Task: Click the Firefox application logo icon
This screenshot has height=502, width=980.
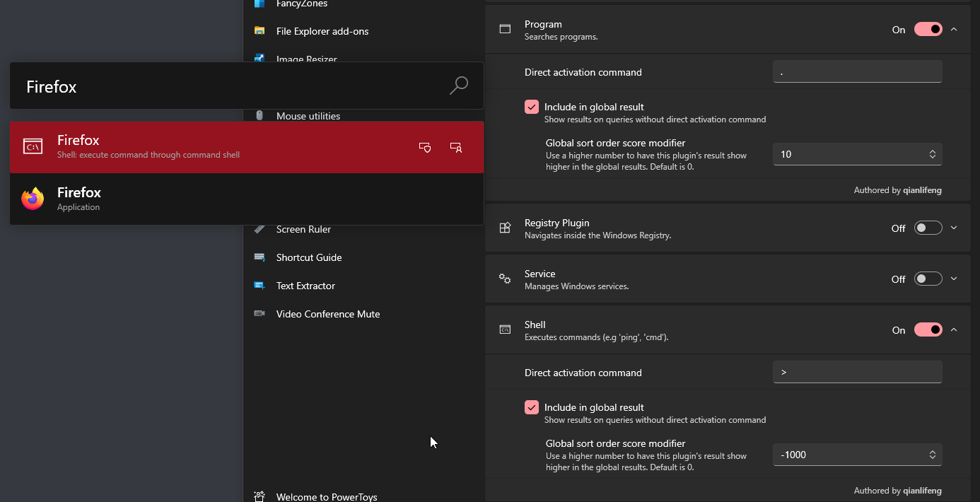Action: click(x=33, y=199)
